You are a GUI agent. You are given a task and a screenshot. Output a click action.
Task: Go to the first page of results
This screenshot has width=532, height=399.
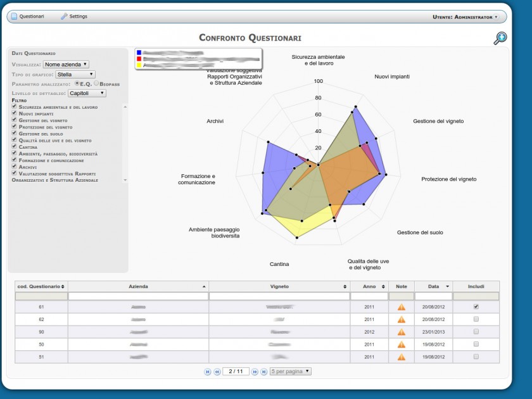click(x=207, y=372)
